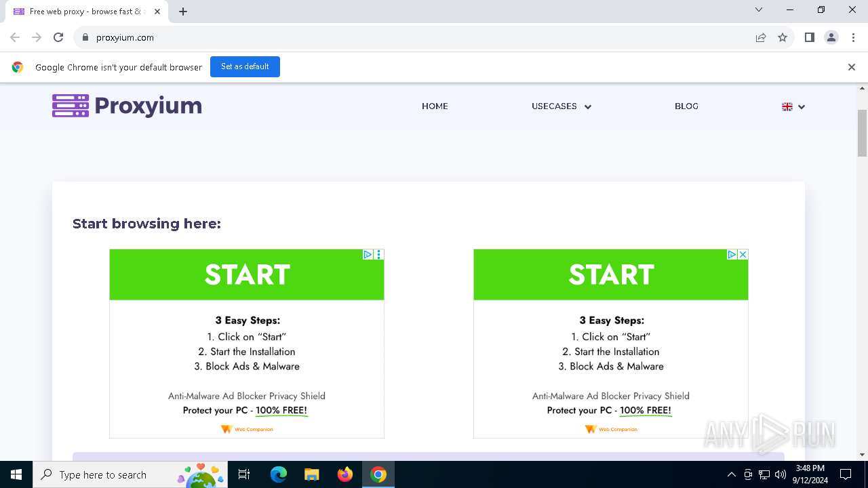Click the page vertical scrollbar thumb
Screen dimensions: 868x488
click(863, 132)
